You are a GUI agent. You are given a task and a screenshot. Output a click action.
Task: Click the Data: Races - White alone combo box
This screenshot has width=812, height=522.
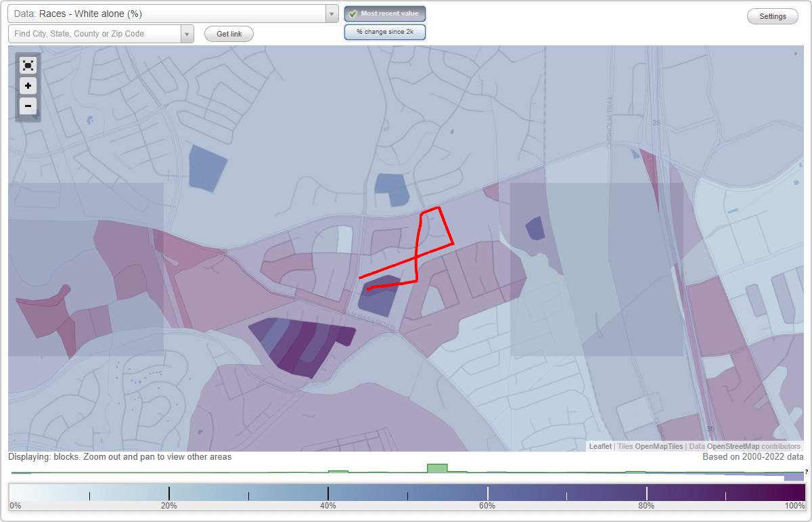coord(173,14)
